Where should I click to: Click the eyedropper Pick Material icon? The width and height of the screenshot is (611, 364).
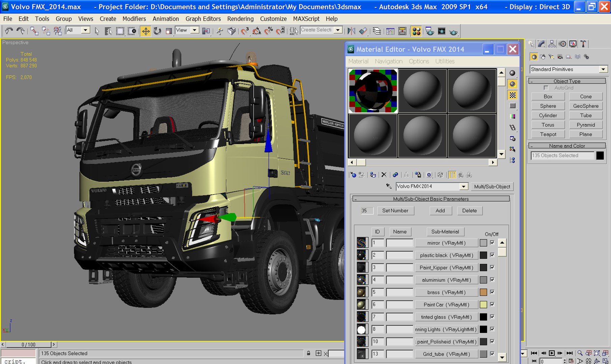click(389, 186)
